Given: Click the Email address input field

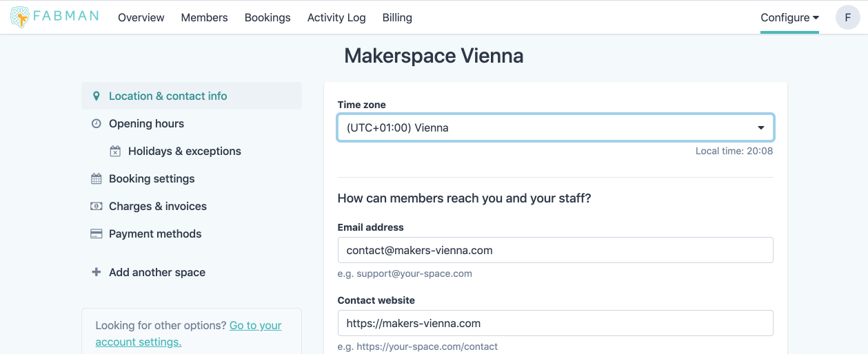Looking at the screenshot, I should pos(556,251).
